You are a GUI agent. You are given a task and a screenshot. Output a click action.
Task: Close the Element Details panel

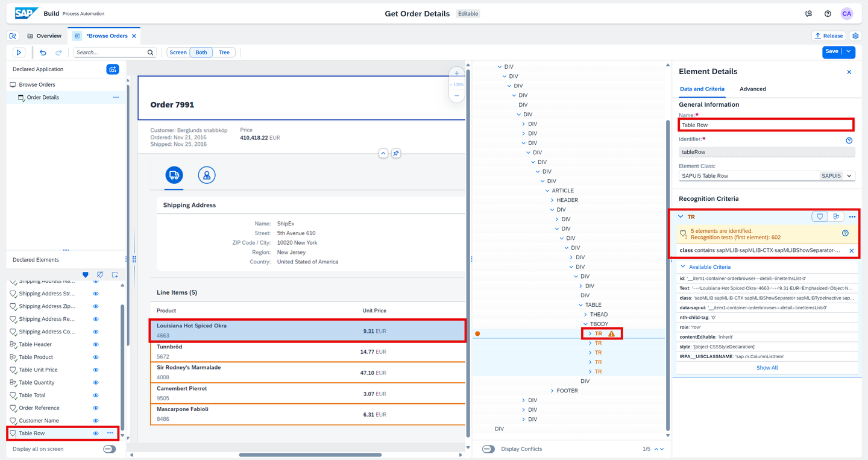[x=849, y=72]
